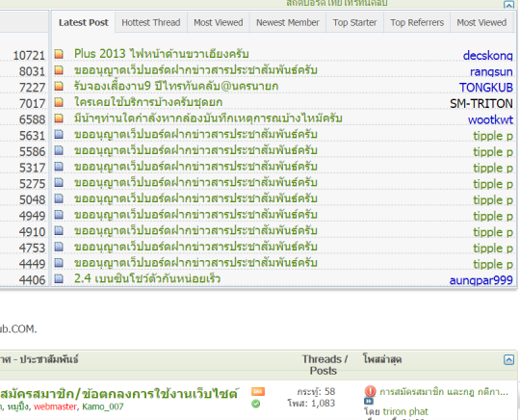520x420 pixels.
Task: Open the ขออนุญาตเว็ปบอร์ด thread on row 5048
Action: pos(195,198)
